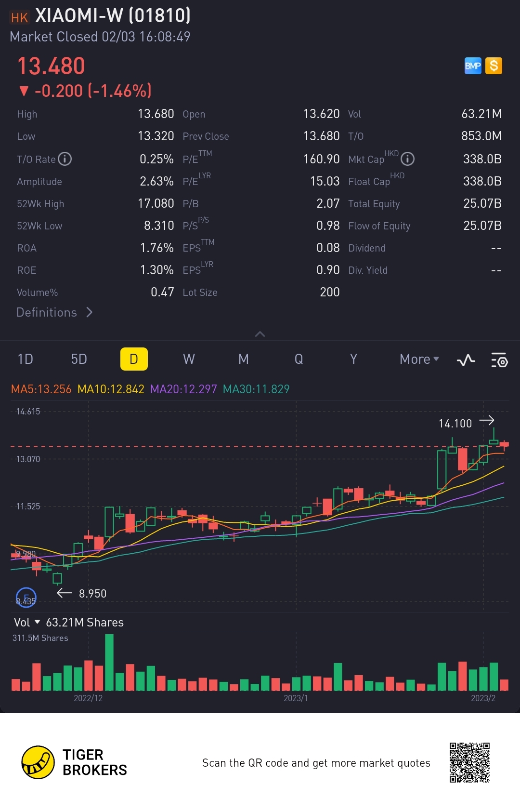Viewport: 520px width, 812px height.
Task: Open the Vol indicator dropdown
Action: pyautogui.click(x=27, y=622)
